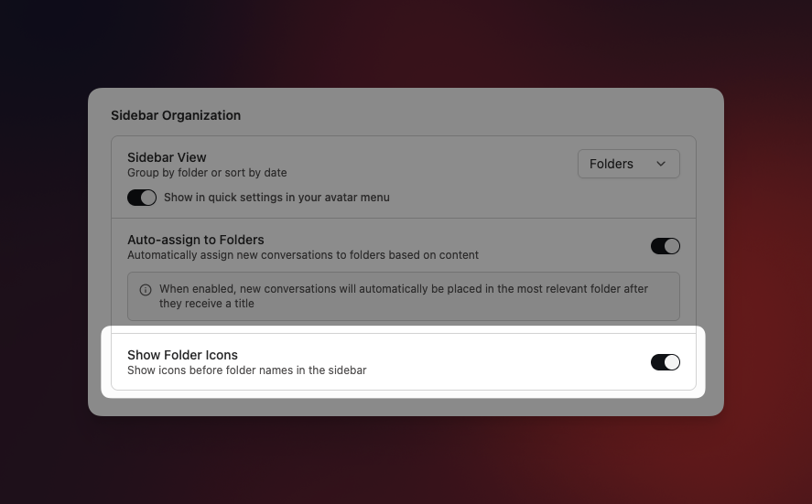Toggle Show in quick settings switch
Viewport: 812px width, 504px height.
142,198
